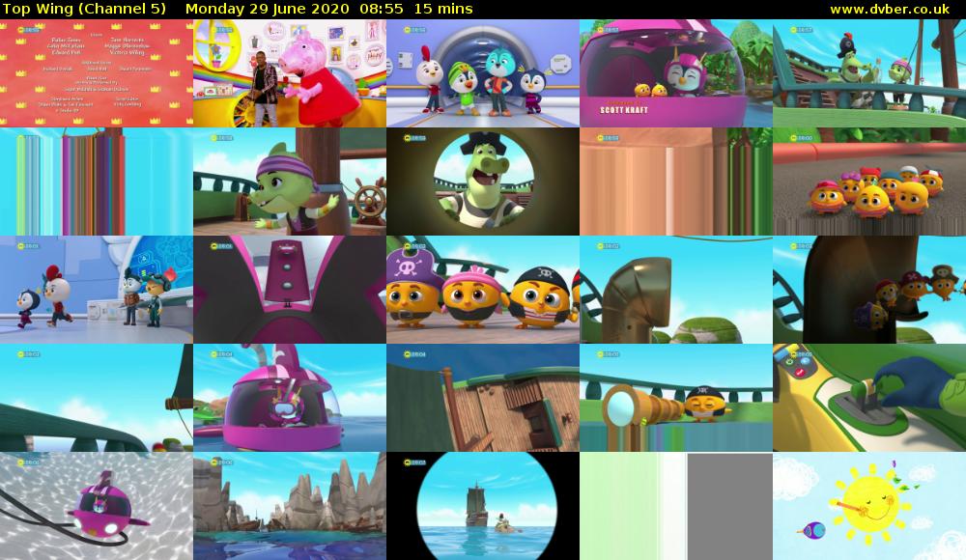Click the Top Wing (Channel 5) title text
966x560 pixels.
pos(84,10)
